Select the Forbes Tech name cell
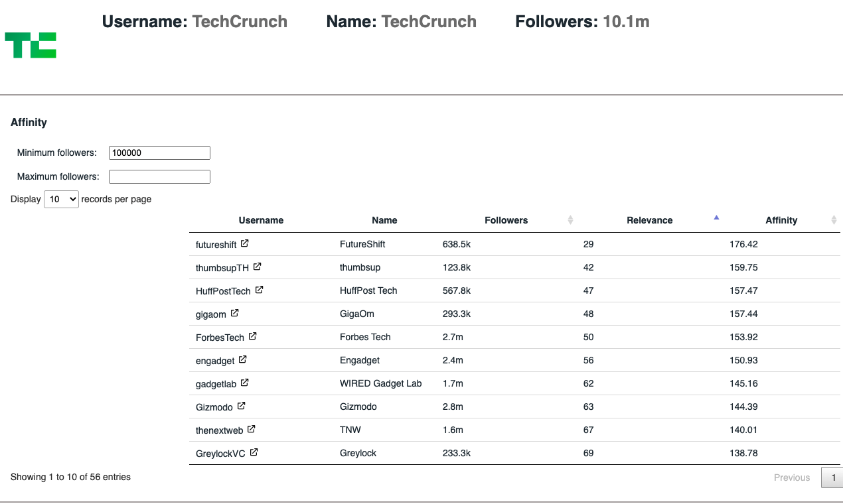843x504 pixels. [x=365, y=337]
